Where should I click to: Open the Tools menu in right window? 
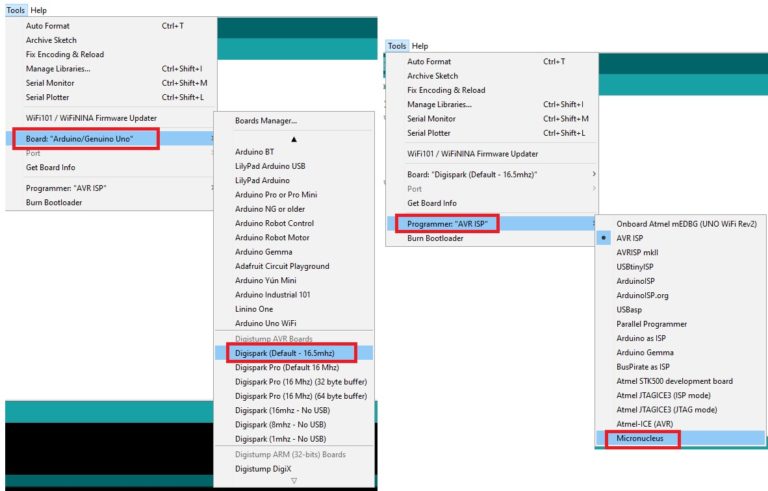(397, 46)
